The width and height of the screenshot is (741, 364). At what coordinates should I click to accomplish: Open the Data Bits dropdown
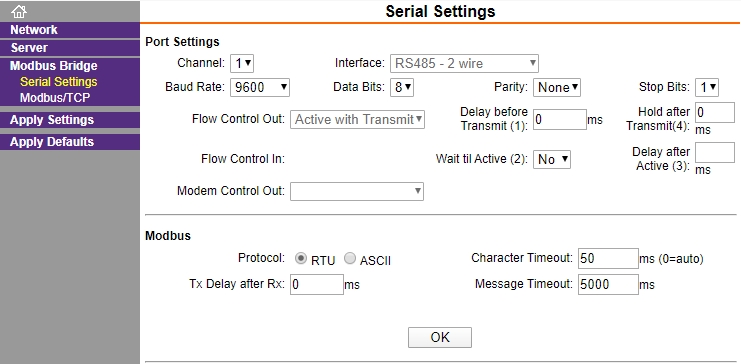tap(402, 87)
